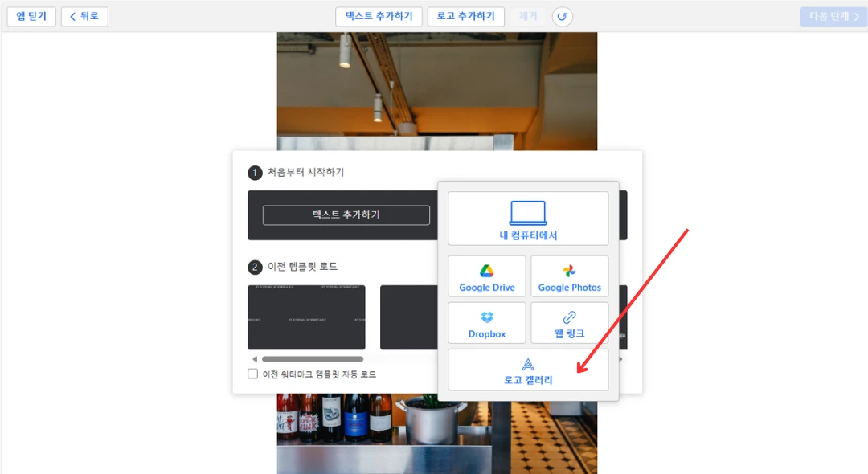Open the Google Drive import option
The width and height of the screenshot is (868, 474).
[486, 276]
